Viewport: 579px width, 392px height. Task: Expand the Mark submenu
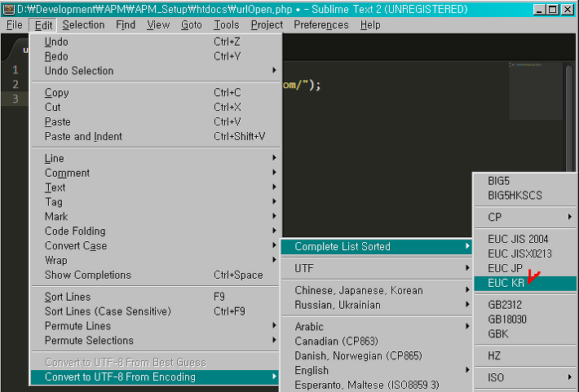coord(155,216)
